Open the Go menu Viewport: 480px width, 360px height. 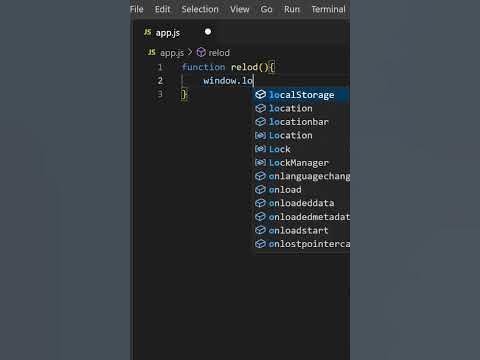[266, 9]
